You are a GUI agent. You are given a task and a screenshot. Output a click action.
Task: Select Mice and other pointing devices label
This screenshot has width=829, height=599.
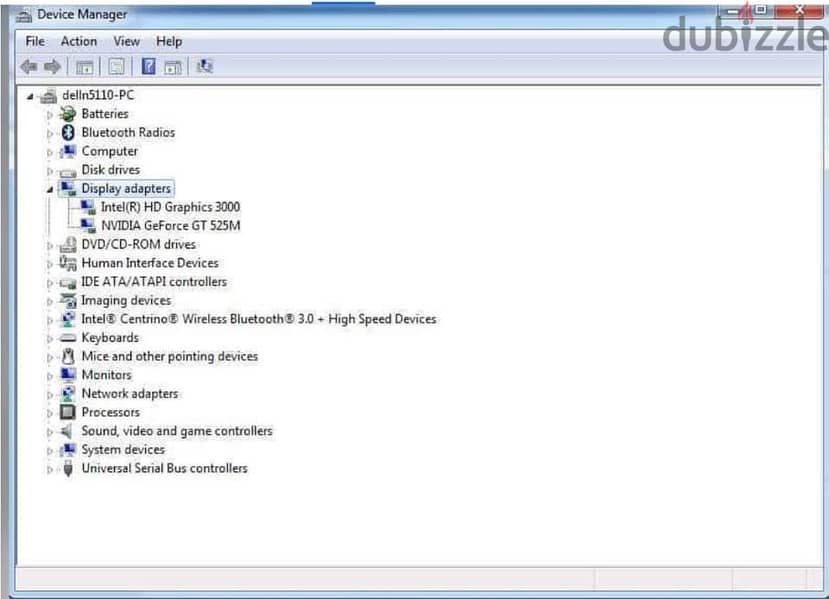[170, 356]
